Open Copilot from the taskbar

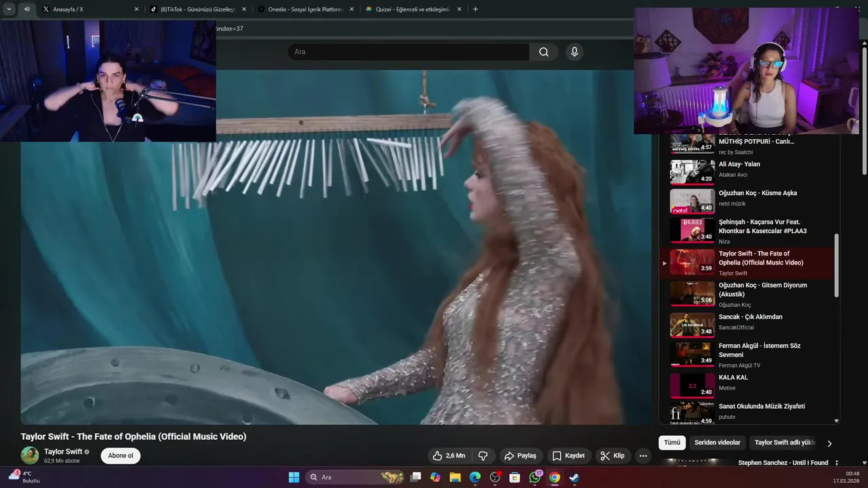click(x=435, y=477)
